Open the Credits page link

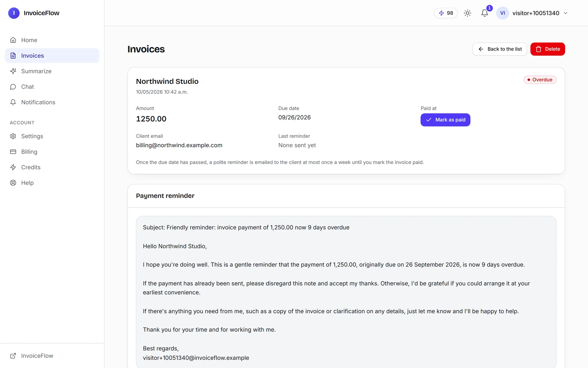[52, 167]
